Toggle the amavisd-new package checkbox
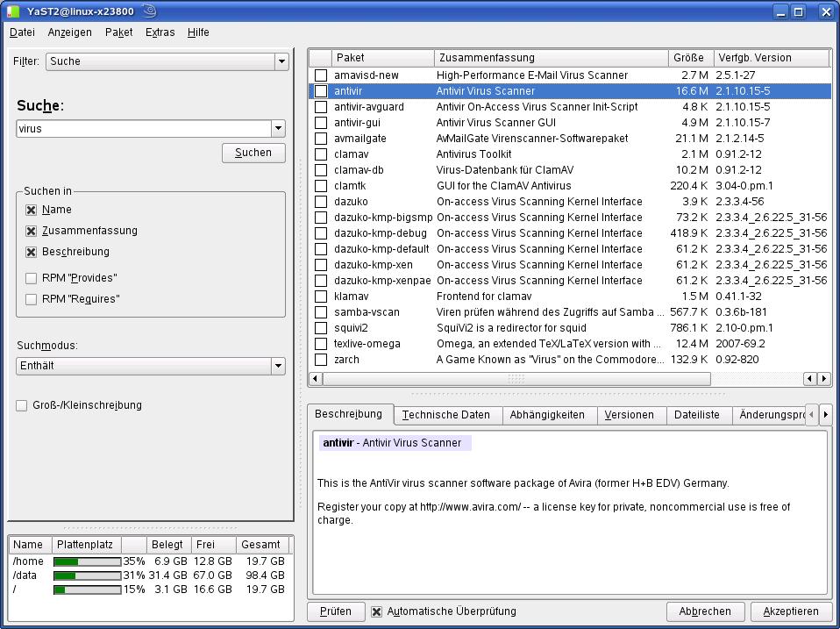Viewport: 840px width, 629px height. tap(320, 75)
